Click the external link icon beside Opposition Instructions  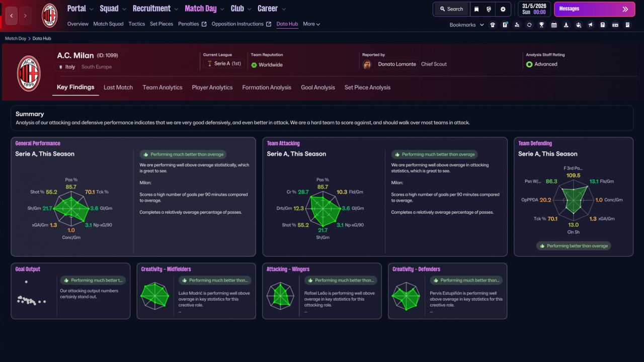click(x=269, y=24)
